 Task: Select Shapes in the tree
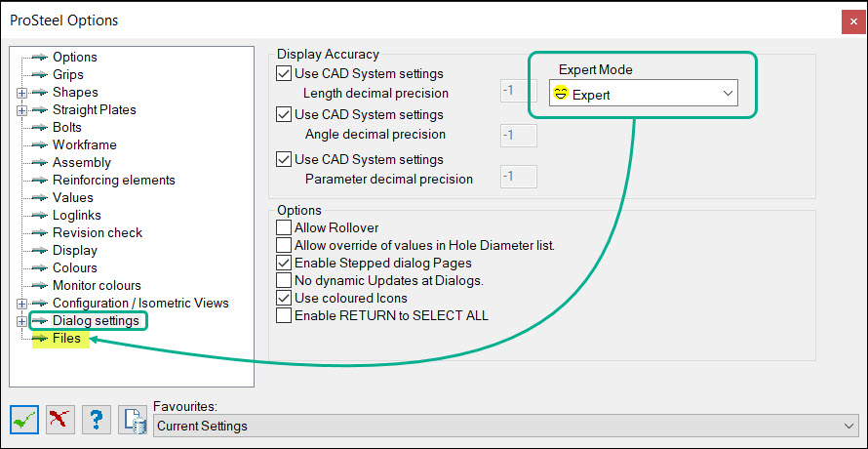coord(75,93)
